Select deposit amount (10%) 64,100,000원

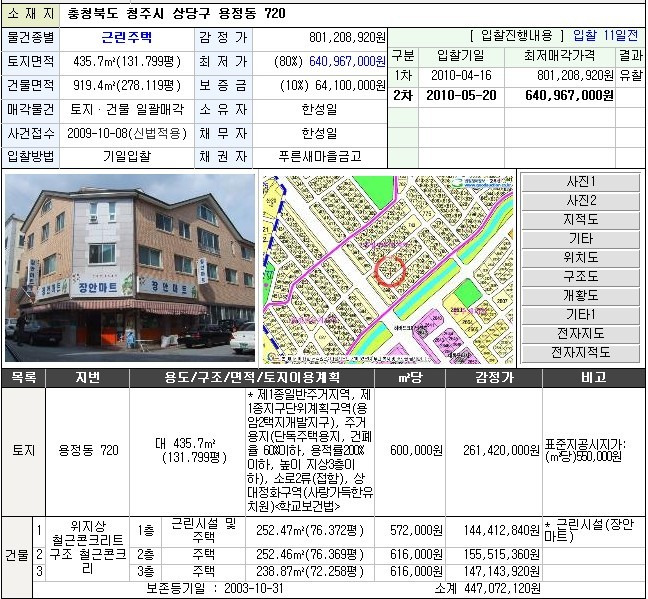[x=333, y=86]
